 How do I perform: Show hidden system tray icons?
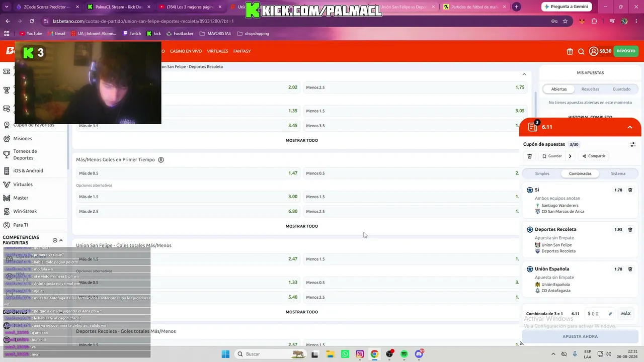tap(553, 354)
